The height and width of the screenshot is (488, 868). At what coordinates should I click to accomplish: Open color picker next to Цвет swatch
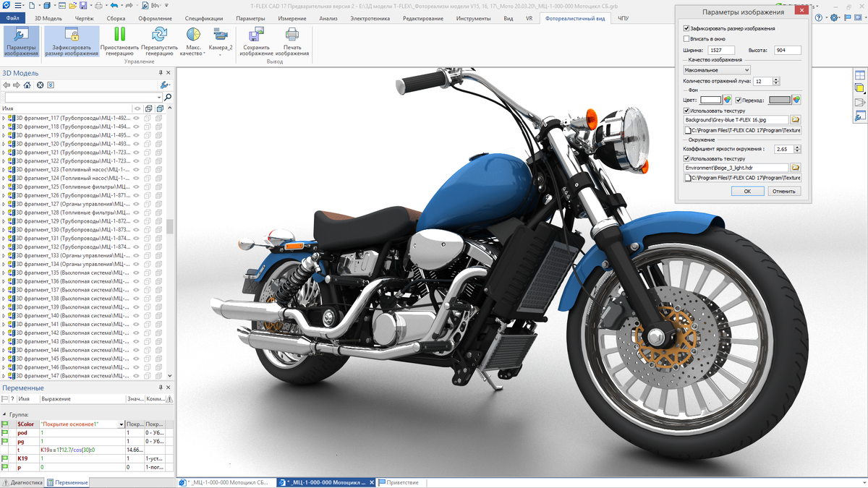(x=728, y=100)
